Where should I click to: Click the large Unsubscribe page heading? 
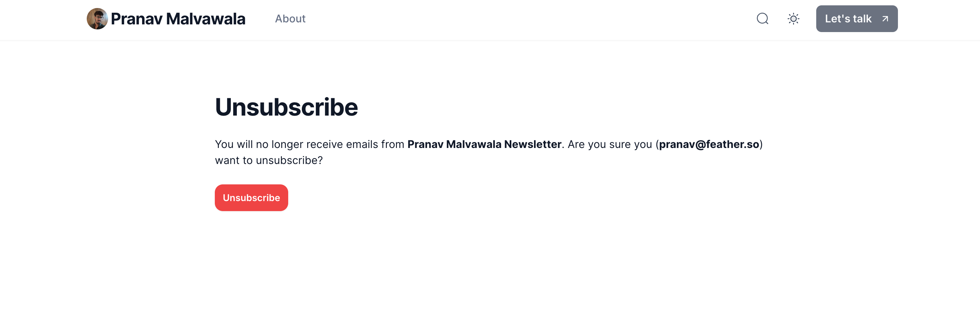pyautogui.click(x=286, y=107)
